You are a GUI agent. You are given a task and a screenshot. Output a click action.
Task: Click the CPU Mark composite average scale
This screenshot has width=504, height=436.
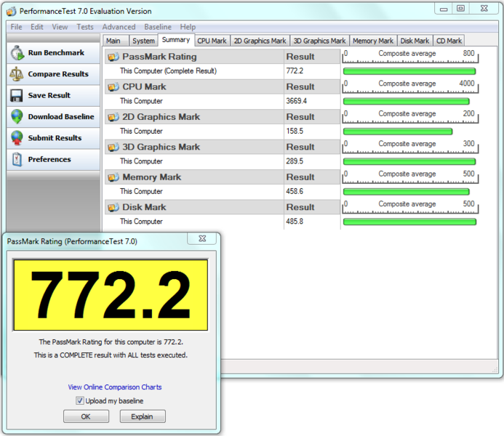pyautogui.click(x=410, y=86)
